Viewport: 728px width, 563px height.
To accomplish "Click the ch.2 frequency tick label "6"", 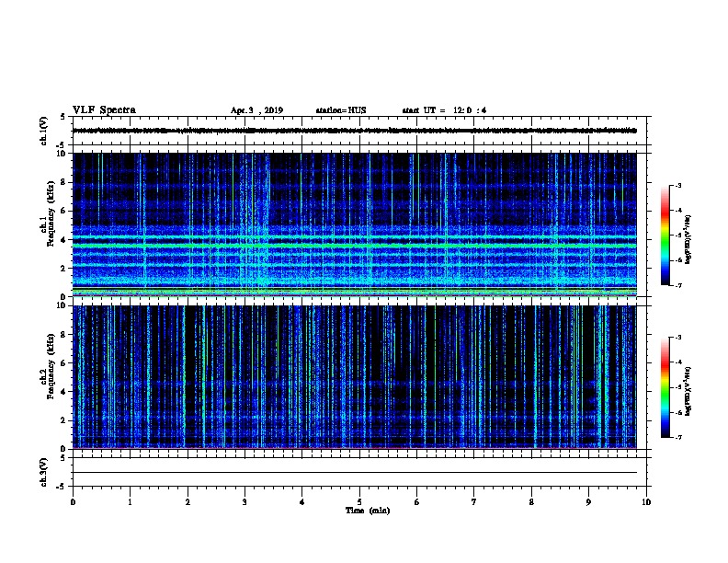I will [63, 363].
